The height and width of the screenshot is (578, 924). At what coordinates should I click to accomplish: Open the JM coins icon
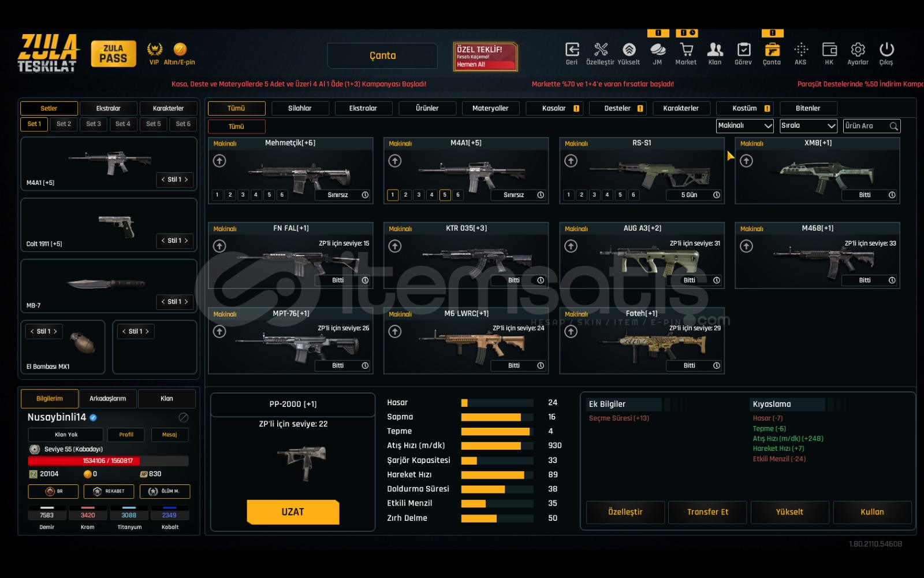[657, 50]
